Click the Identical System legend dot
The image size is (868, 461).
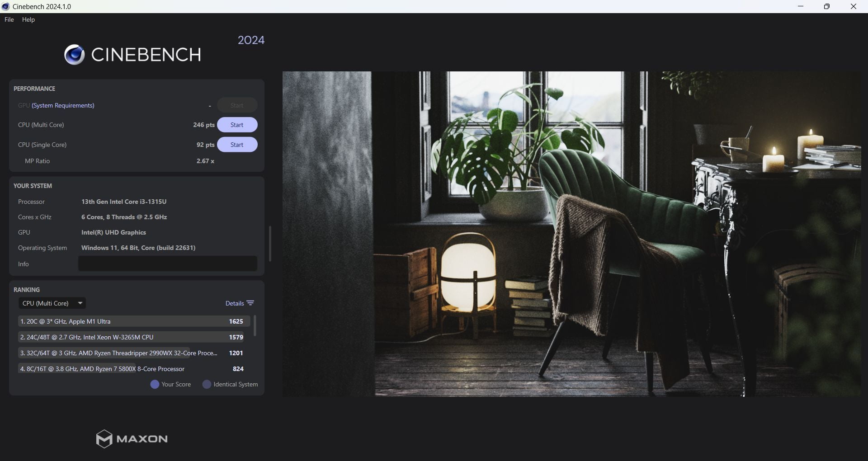coord(207,384)
